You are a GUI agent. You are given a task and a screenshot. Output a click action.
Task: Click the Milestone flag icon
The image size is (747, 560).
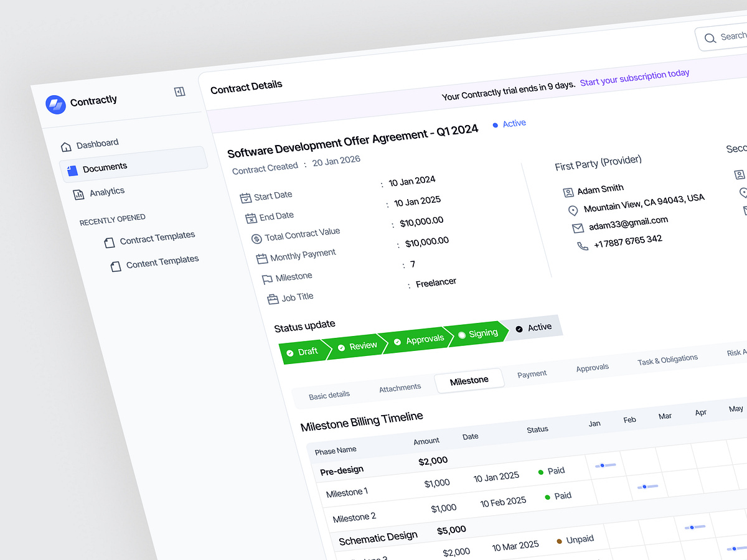[267, 280]
